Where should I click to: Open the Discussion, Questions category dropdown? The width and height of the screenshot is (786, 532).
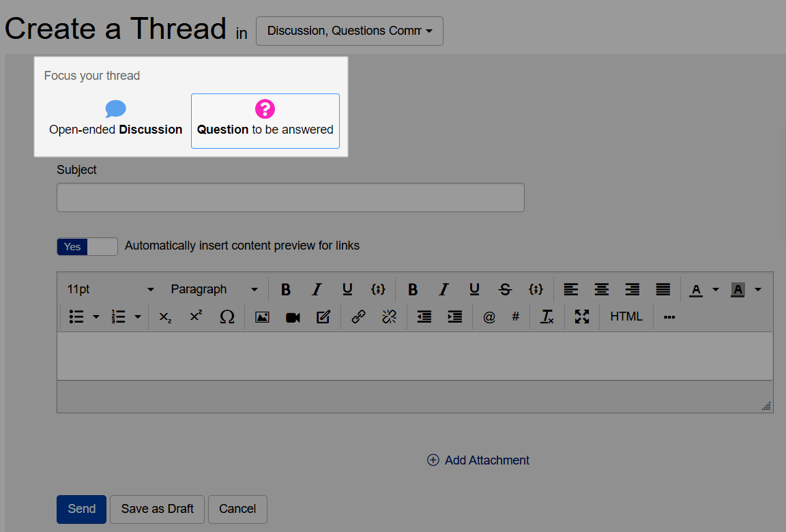point(349,31)
